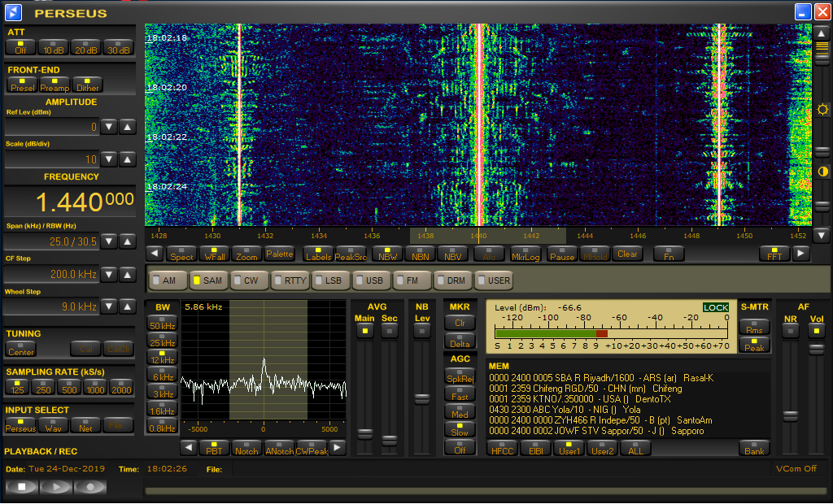Increase CF Step with up arrow
This screenshot has height=504, width=833.
pyautogui.click(x=128, y=274)
